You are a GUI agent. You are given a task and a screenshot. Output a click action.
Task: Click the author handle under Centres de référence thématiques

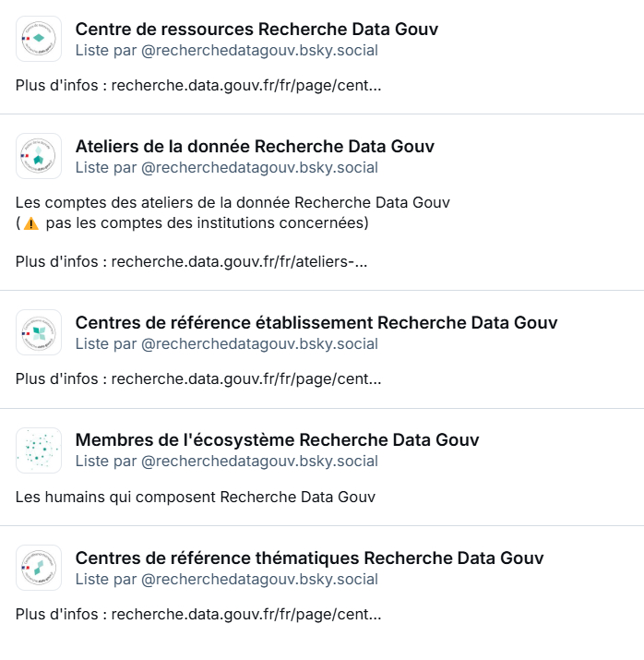click(x=259, y=580)
